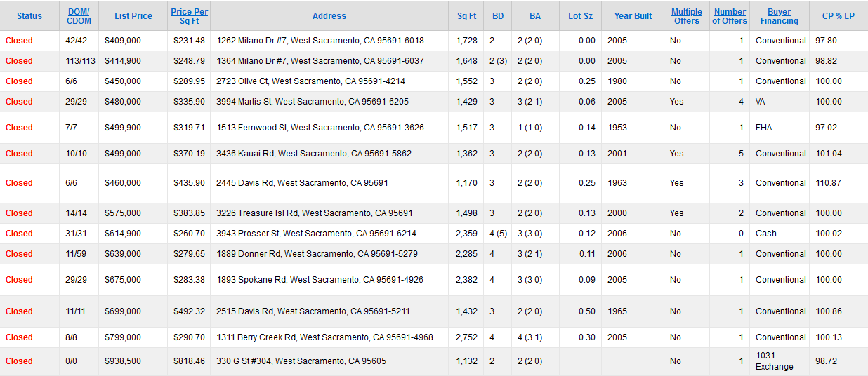Select address 1513 Fernwood St
The height and width of the screenshot is (376, 868).
tap(320, 128)
